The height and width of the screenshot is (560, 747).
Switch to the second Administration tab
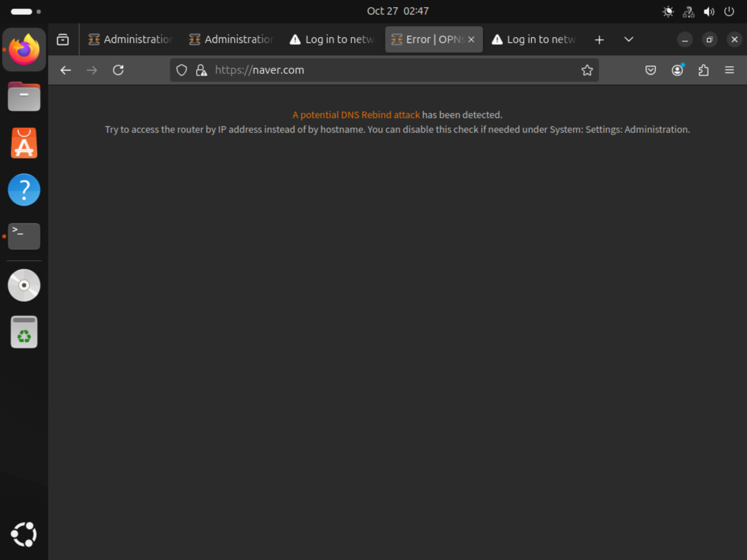pos(231,39)
